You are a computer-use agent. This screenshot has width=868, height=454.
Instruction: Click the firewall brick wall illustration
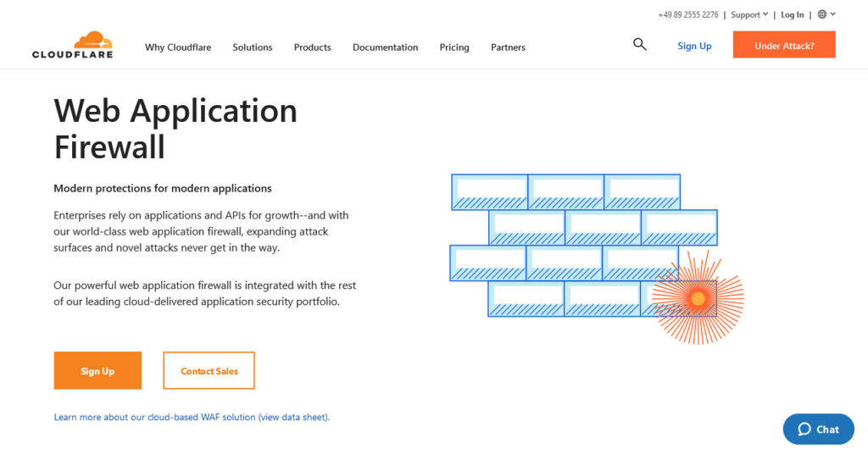tap(597, 259)
